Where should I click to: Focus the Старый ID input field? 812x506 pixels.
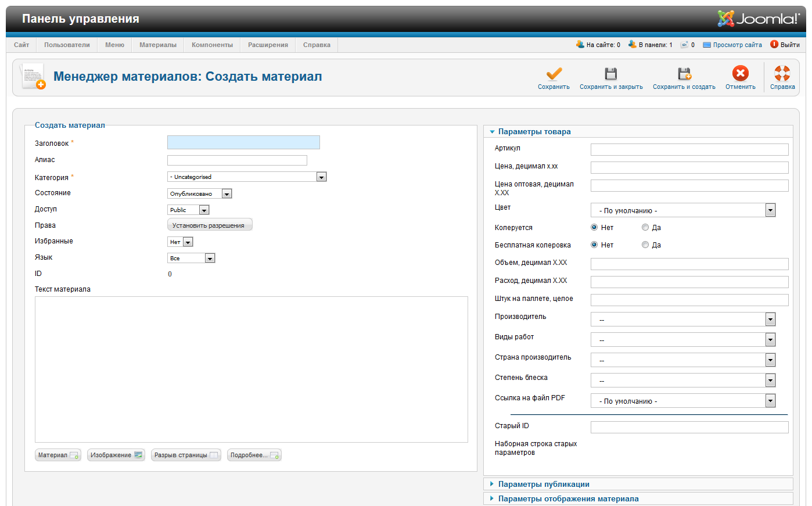tap(689, 427)
